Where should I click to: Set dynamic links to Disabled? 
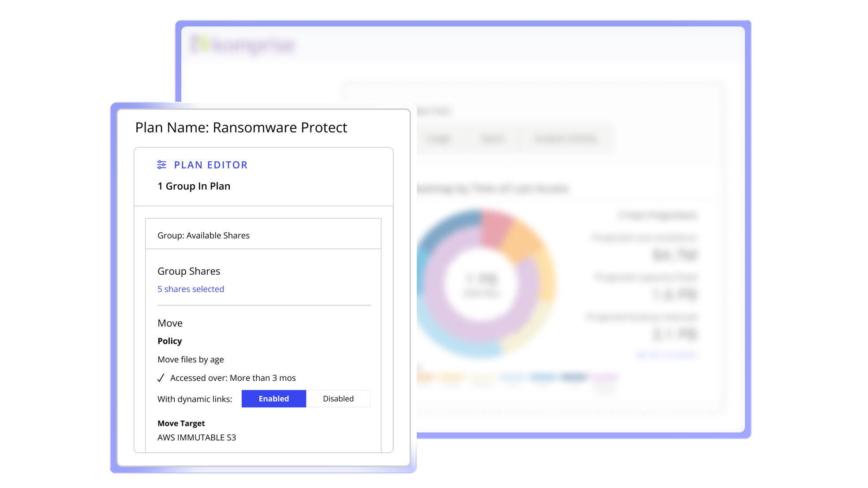point(338,399)
